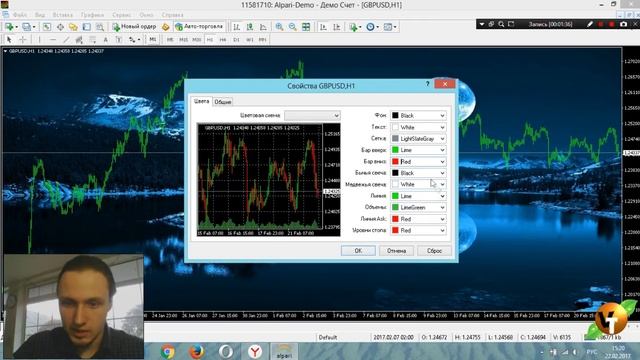The image size is (640, 360).
Task: Open the Arrows objects dropdown
Action: (134, 40)
